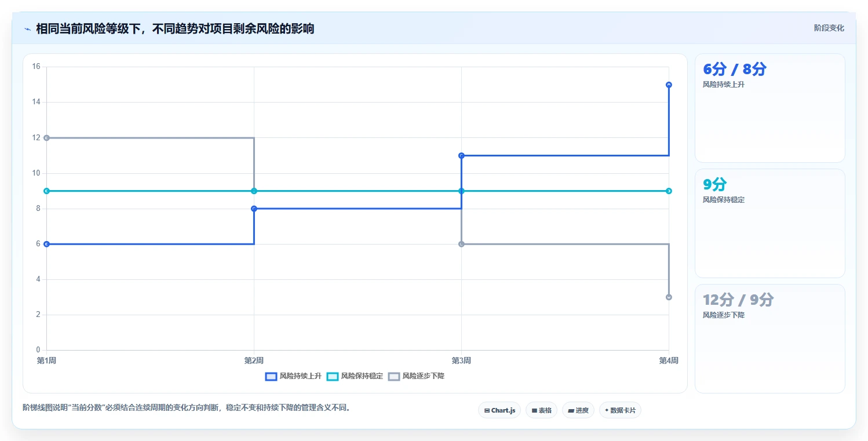Click the 第1周 x-axis label

click(x=46, y=361)
